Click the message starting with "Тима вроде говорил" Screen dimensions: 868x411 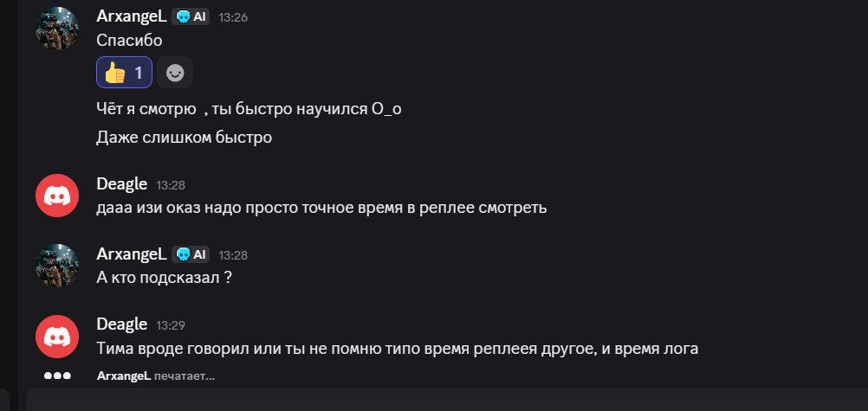coord(399,348)
